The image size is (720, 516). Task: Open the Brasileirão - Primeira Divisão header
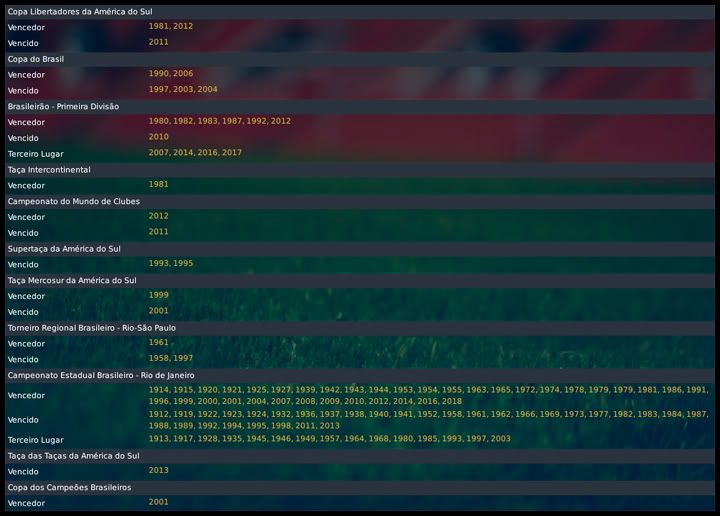tap(63, 106)
